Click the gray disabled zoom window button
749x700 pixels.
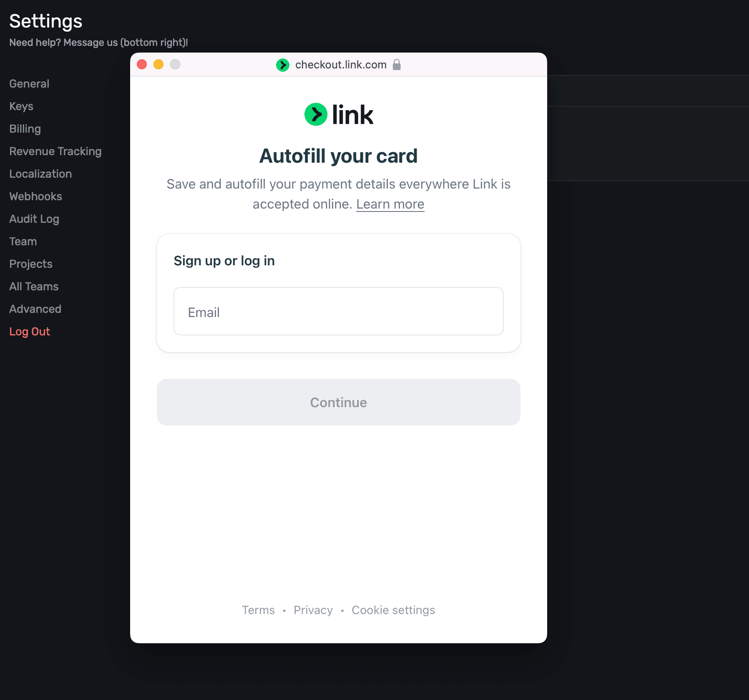tap(175, 64)
